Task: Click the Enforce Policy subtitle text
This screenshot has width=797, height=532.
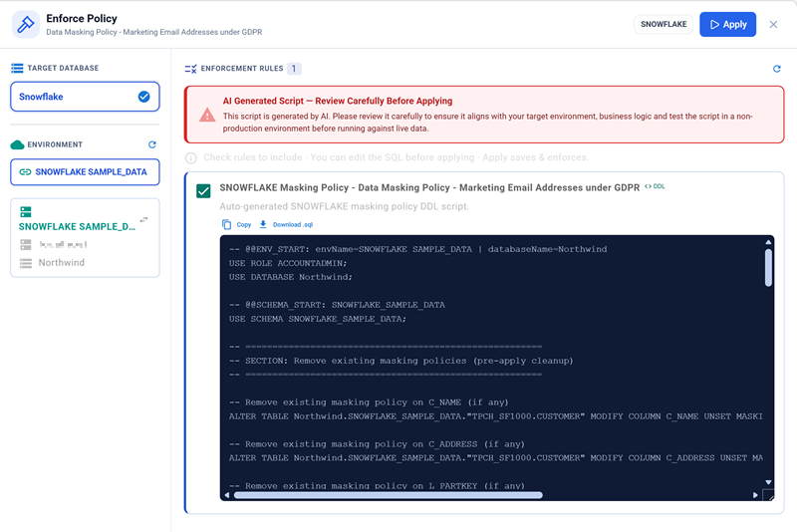Action: [154, 32]
